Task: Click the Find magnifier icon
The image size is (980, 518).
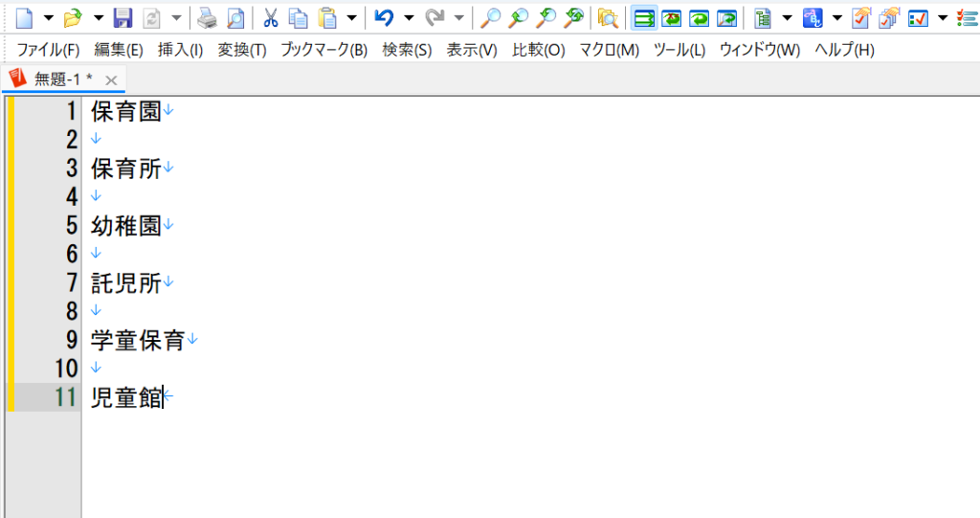Action: 490,17
